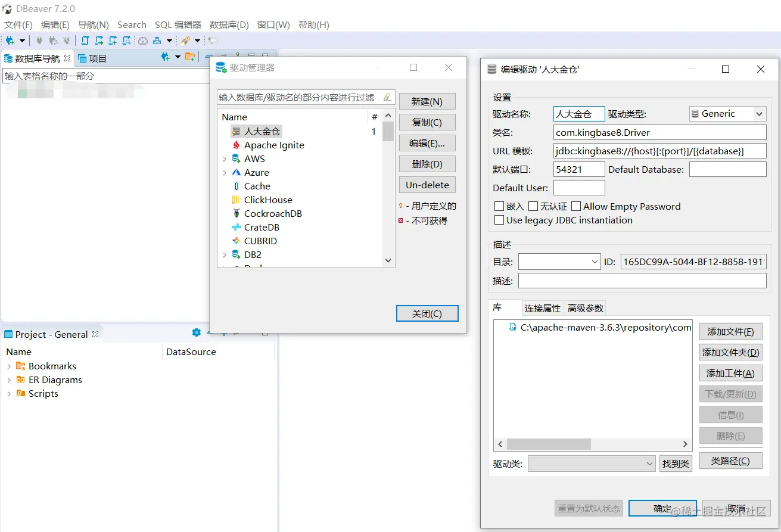Click the 添加文件(F) button
This screenshot has height=532, width=781.
point(730,331)
